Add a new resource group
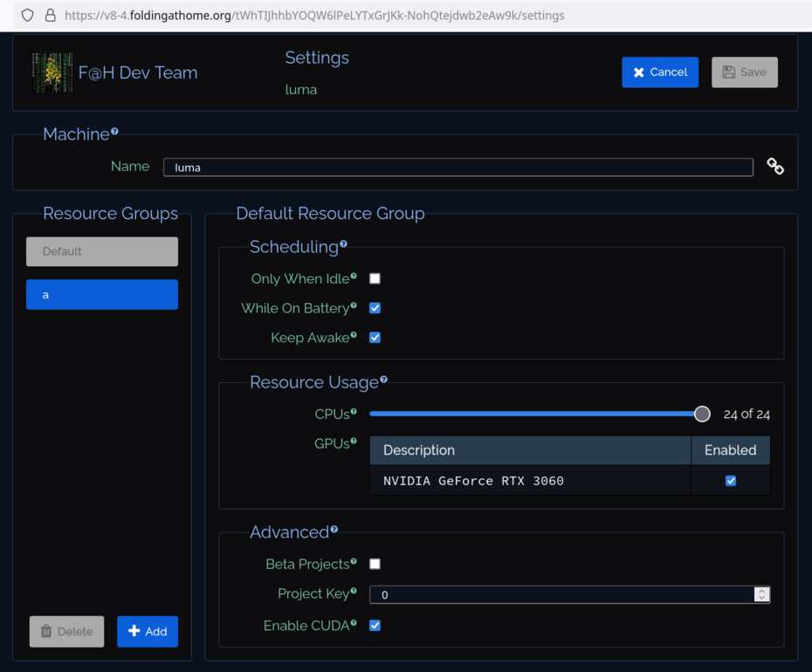The image size is (812, 672). 148,632
